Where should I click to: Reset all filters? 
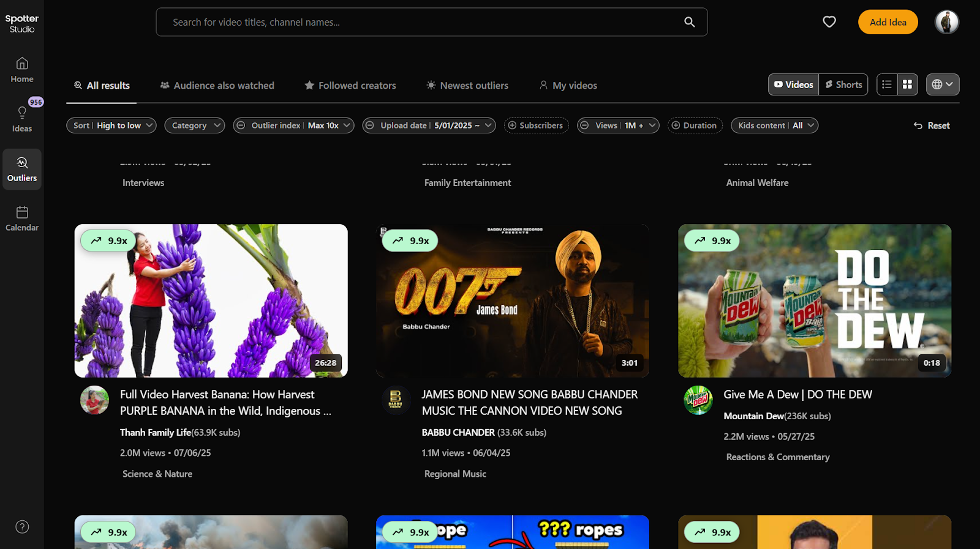[932, 125]
